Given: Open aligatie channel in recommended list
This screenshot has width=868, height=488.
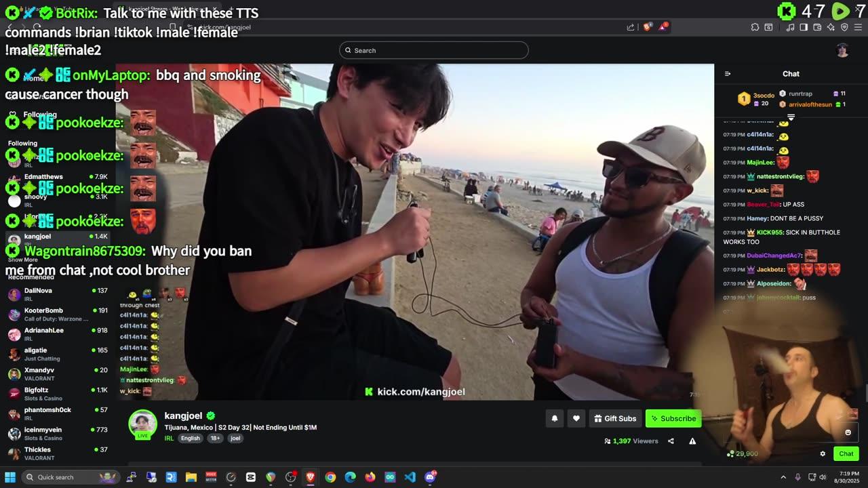Looking at the screenshot, I should [x=58, y=354].
